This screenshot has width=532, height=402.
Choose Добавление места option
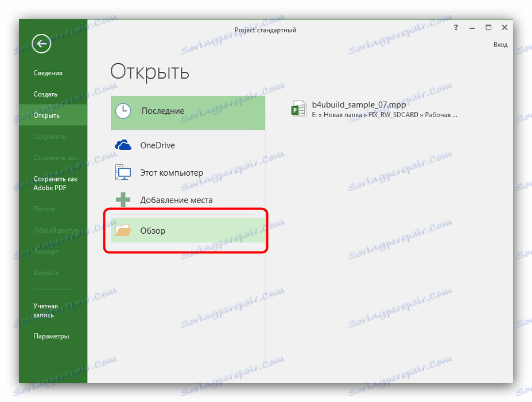pos(188,200)
